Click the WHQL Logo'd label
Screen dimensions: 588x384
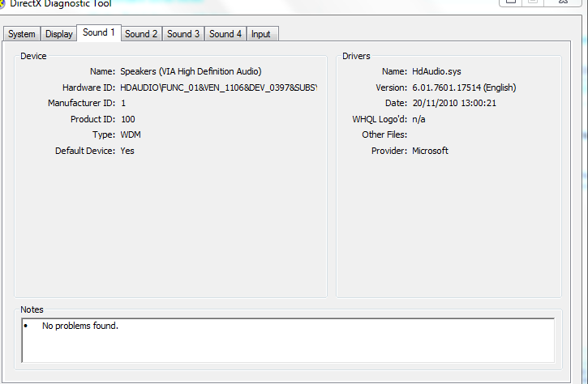pyautogui.click(x=380, y=119)
